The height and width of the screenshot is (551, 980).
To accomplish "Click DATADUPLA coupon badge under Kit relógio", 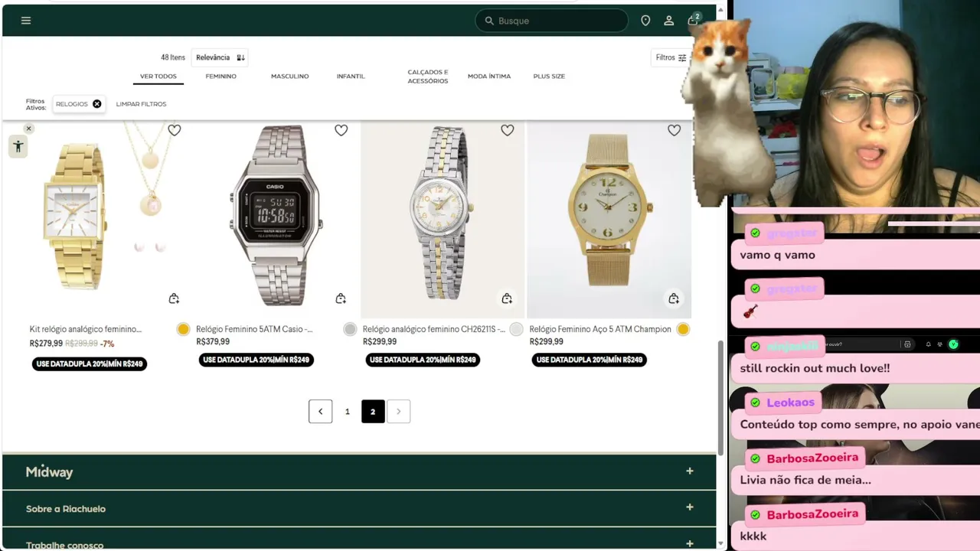I will pyautogui.click(x=90, y=364).
